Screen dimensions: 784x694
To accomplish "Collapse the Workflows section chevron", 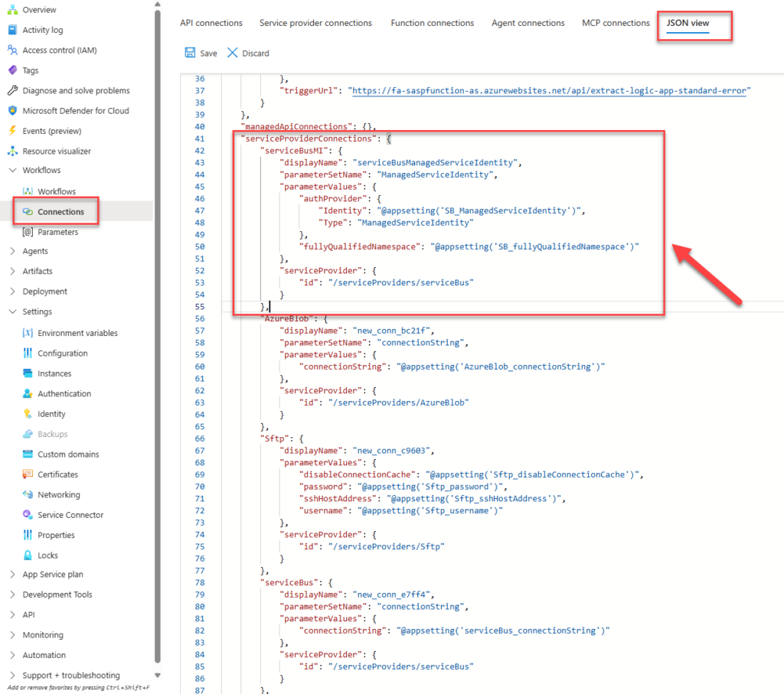I will tap(12, 171).
